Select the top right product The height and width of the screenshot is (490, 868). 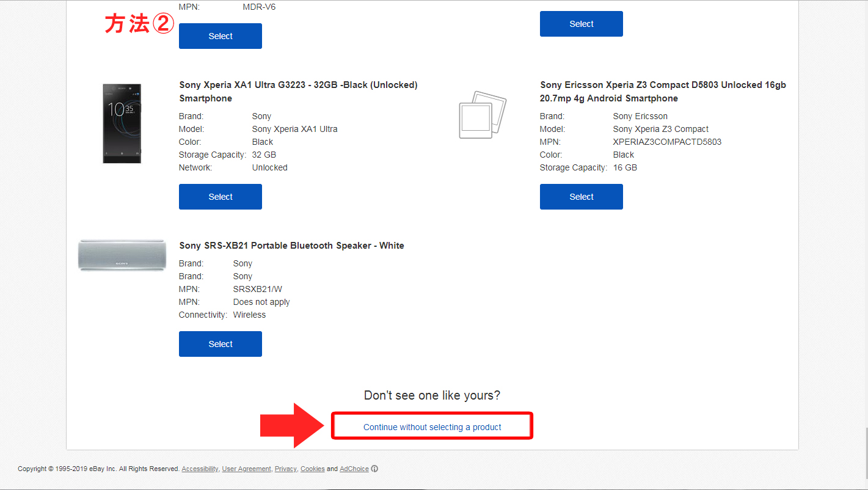580,23
